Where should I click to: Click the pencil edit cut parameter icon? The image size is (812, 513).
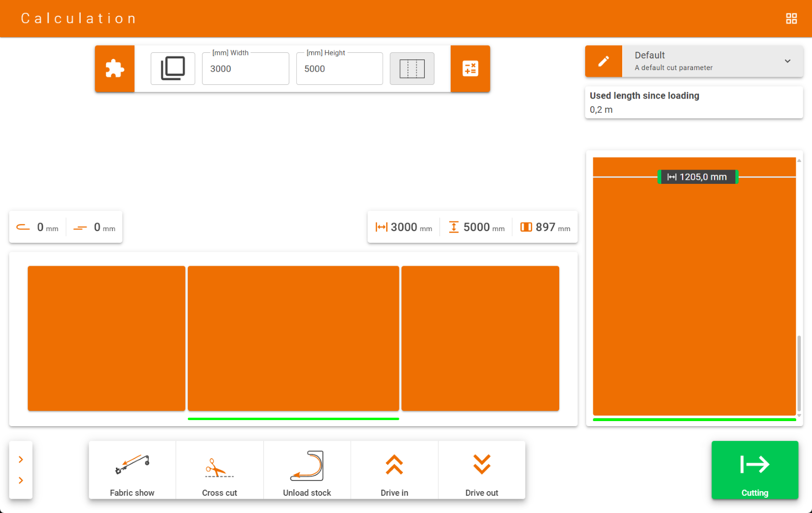click(603, 61)
